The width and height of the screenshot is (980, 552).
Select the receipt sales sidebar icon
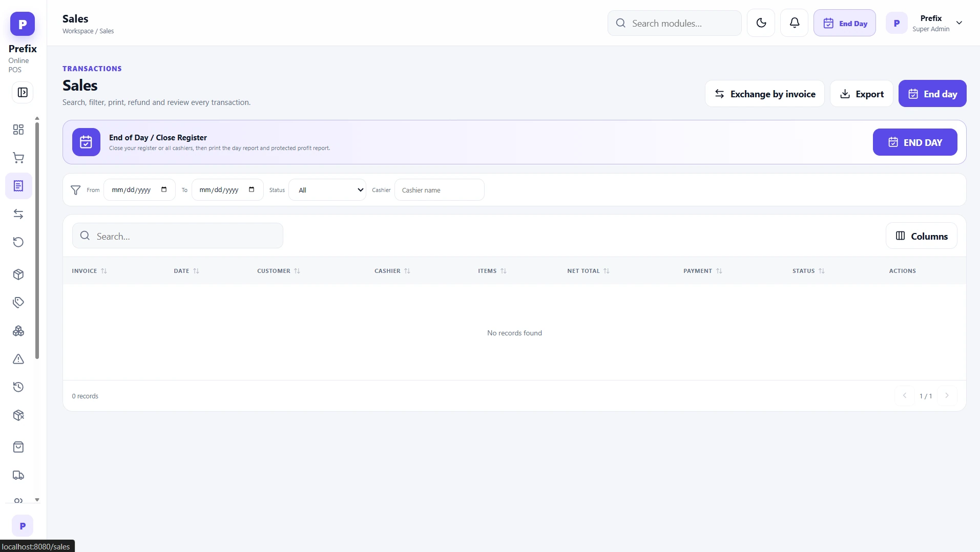(18, 186)
